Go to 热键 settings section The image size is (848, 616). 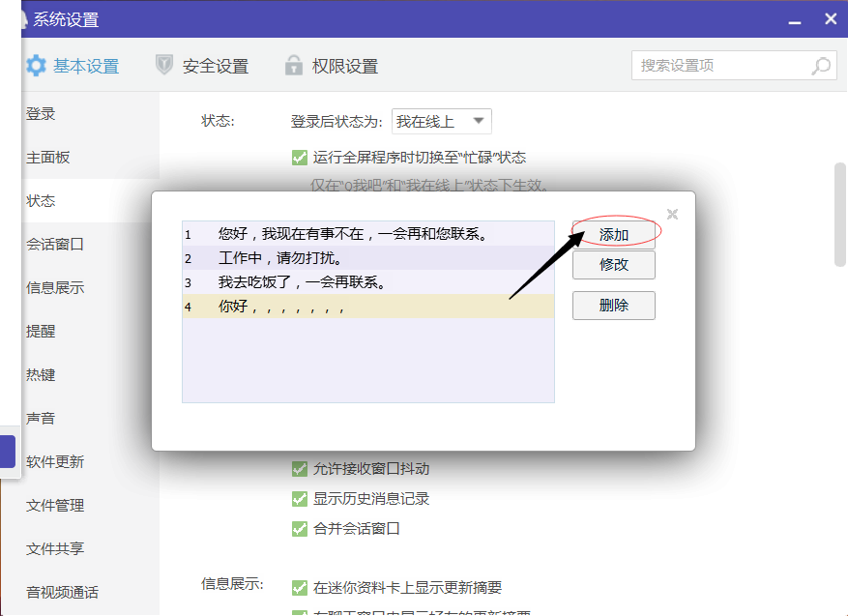pyautogui.click(x=41, y=375)
